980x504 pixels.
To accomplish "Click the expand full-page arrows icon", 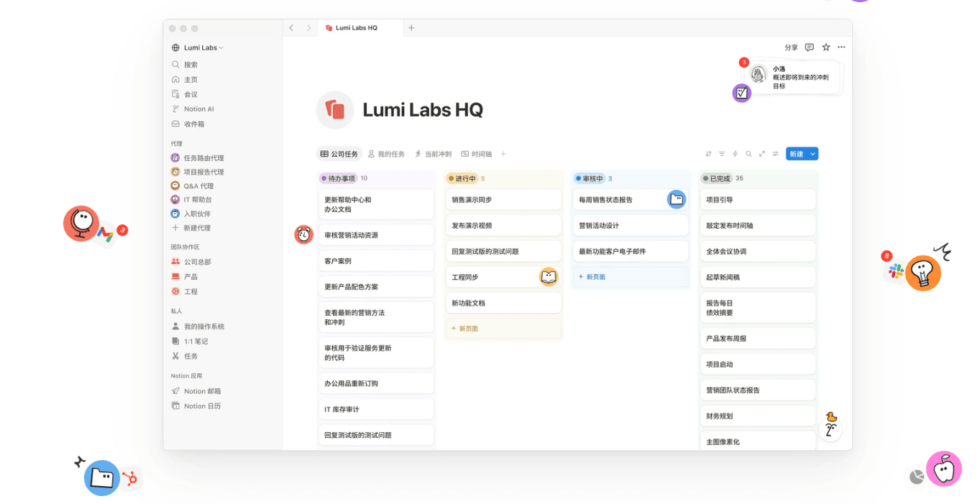I will (762, 154).
